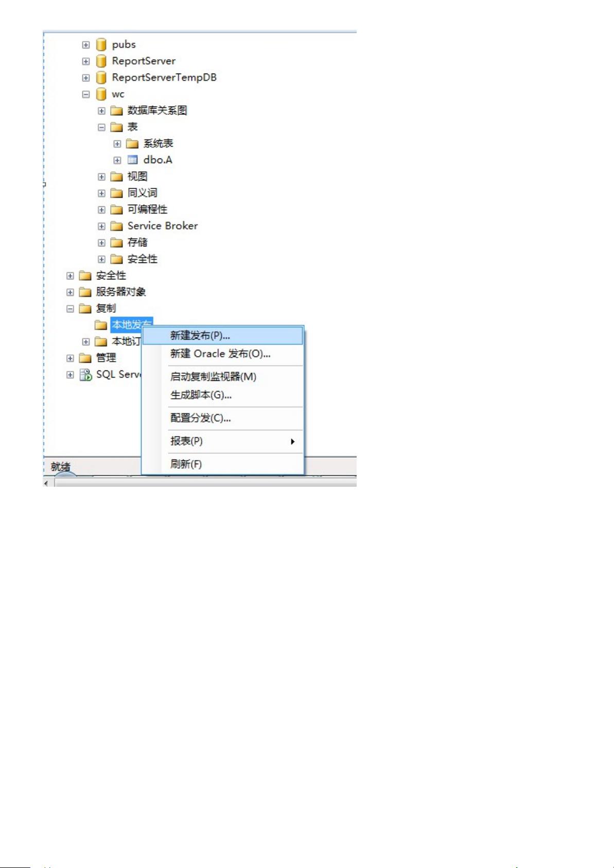Click the pubs database cylinder icon

pyautogui.click(x=101, y=45)
